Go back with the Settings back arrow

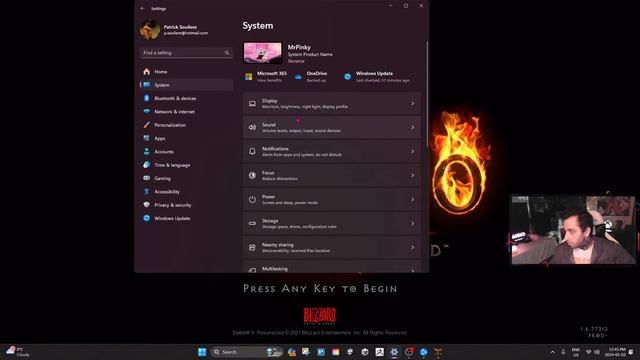[x=142, y=9]
